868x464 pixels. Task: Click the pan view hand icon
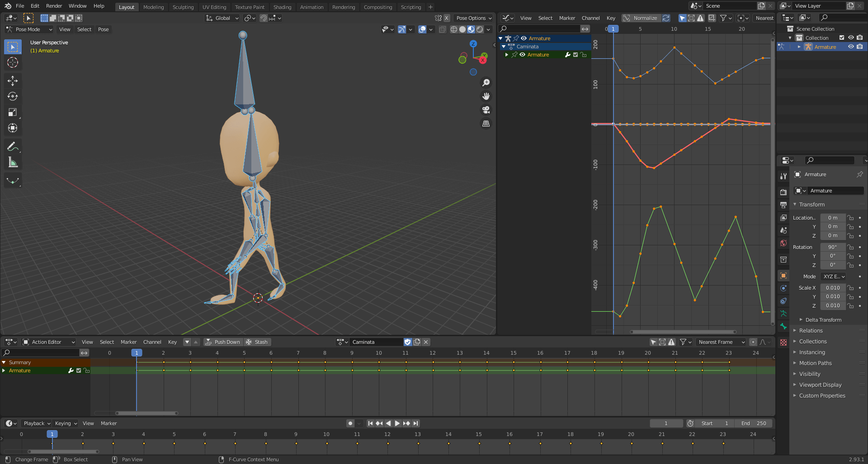pyautogui.click(x=486, y=96)
